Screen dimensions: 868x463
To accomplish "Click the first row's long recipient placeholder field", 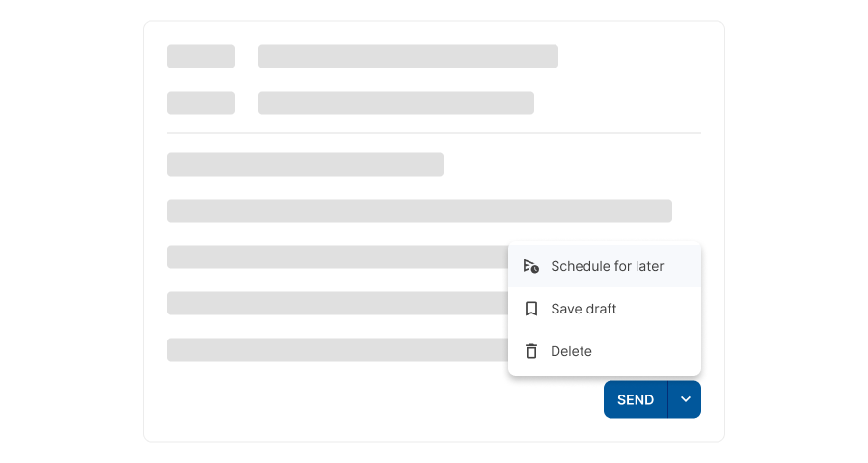I will click(408, 56).
